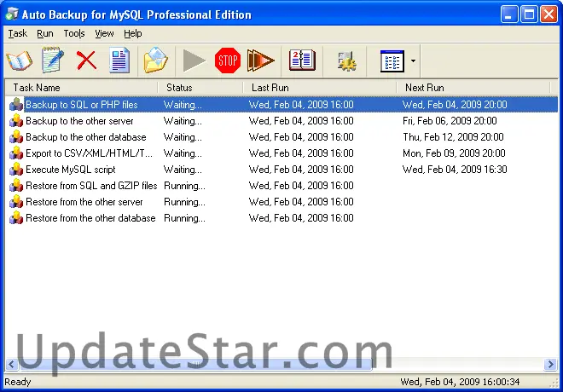Click the New Task open-book icon
This screenshot has height=392, width=563.
click(x=20, y=61)
